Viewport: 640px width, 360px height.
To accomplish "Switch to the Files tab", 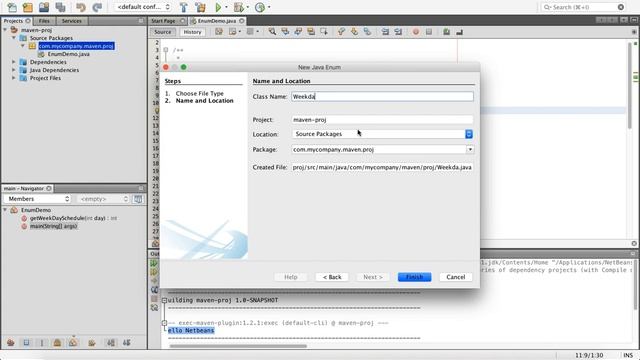I will point(44,21).
